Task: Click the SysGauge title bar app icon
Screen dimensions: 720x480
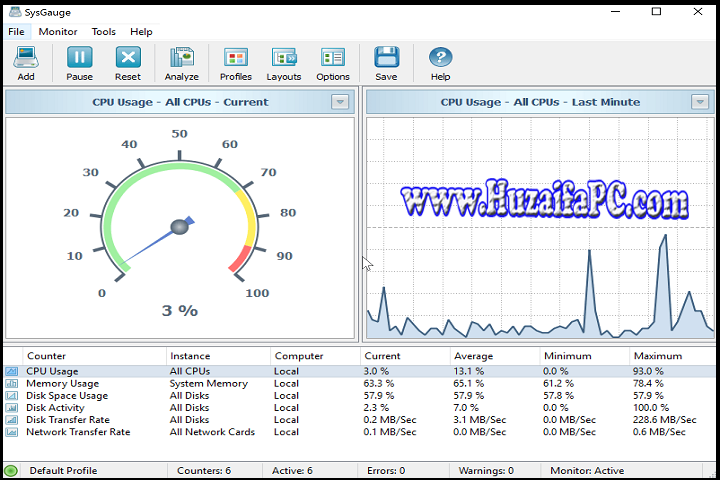Action: [15, 12]
